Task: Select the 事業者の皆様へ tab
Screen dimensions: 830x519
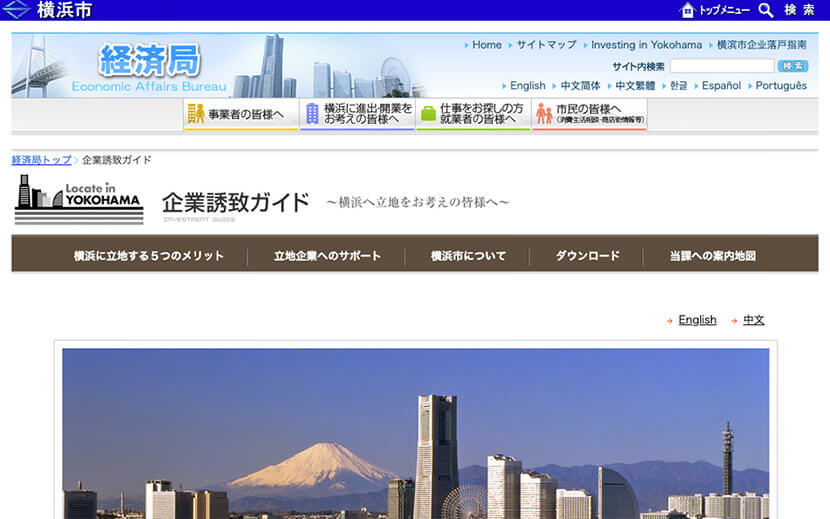Action: click(240, 114)
